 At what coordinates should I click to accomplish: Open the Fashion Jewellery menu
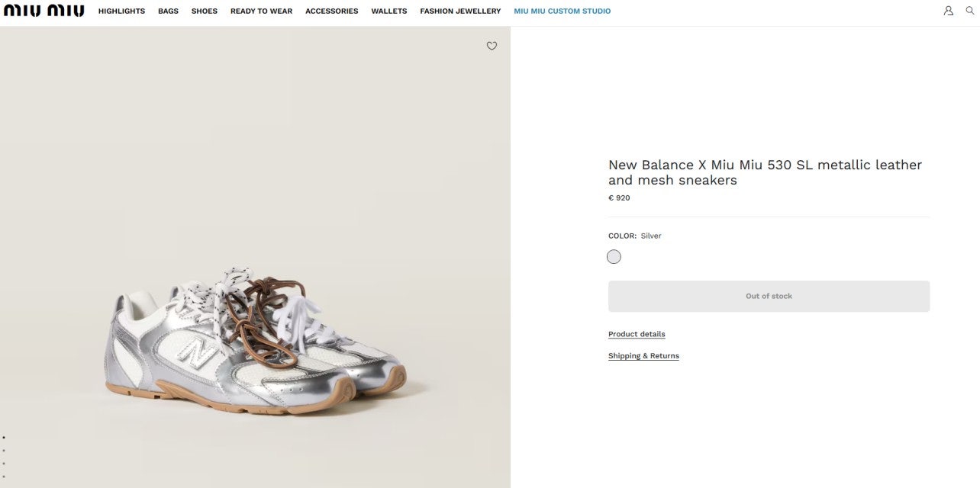[x=460, y=11]
